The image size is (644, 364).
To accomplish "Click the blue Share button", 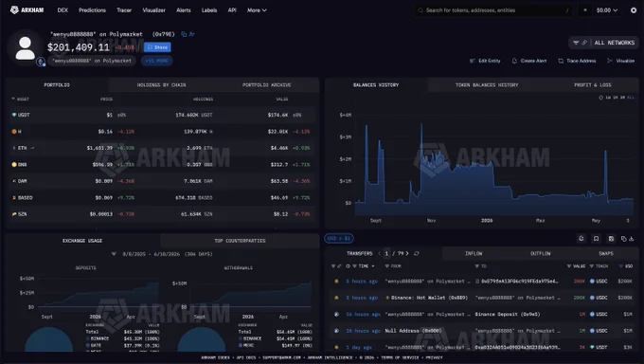I will tap(157, 47).
